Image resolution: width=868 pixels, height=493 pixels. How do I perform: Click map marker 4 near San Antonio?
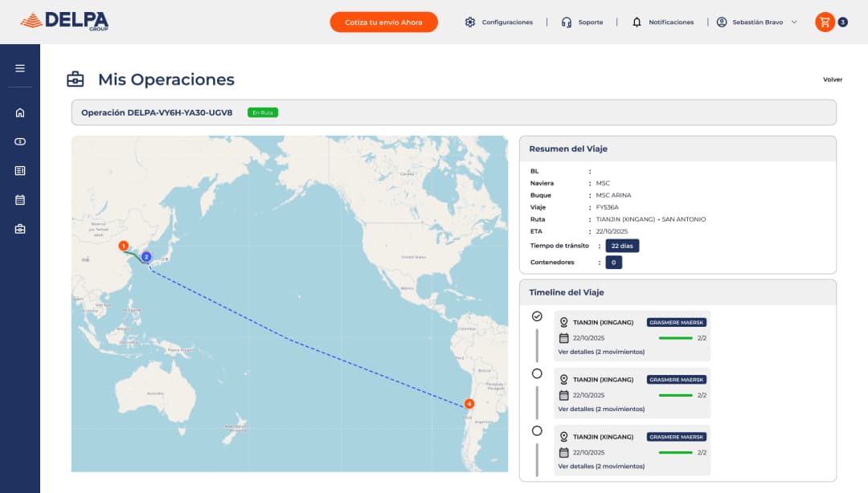[469, 405]
